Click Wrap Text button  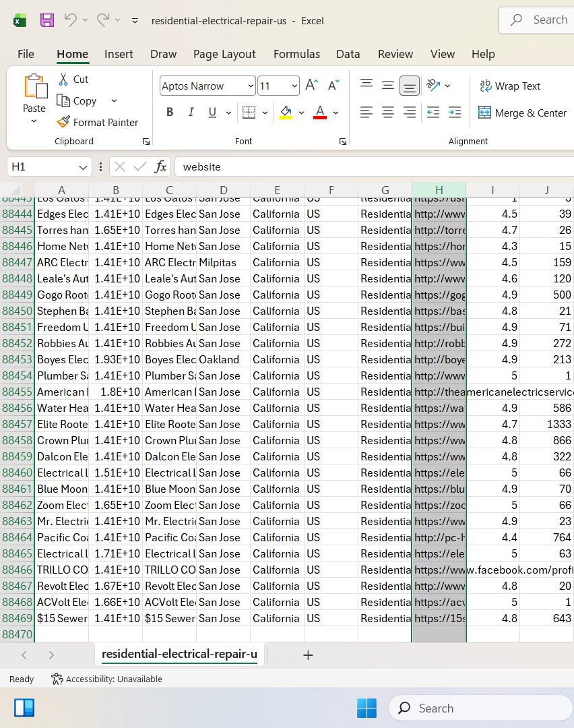coord(509,86)
